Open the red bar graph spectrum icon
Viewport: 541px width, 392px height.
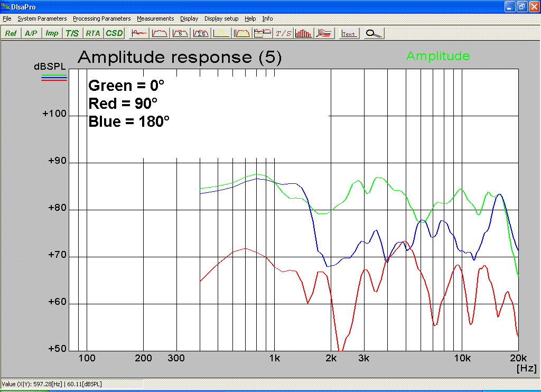point(304,33)
